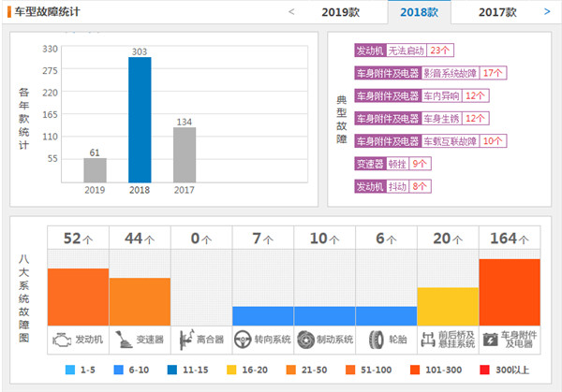Select the 2018款 tab

coord(419,12)
